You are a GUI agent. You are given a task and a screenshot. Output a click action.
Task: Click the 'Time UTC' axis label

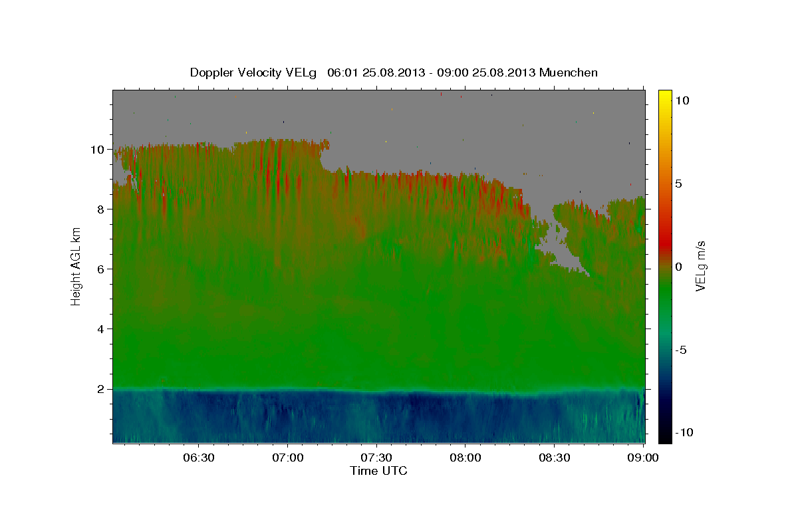point(378,471)
